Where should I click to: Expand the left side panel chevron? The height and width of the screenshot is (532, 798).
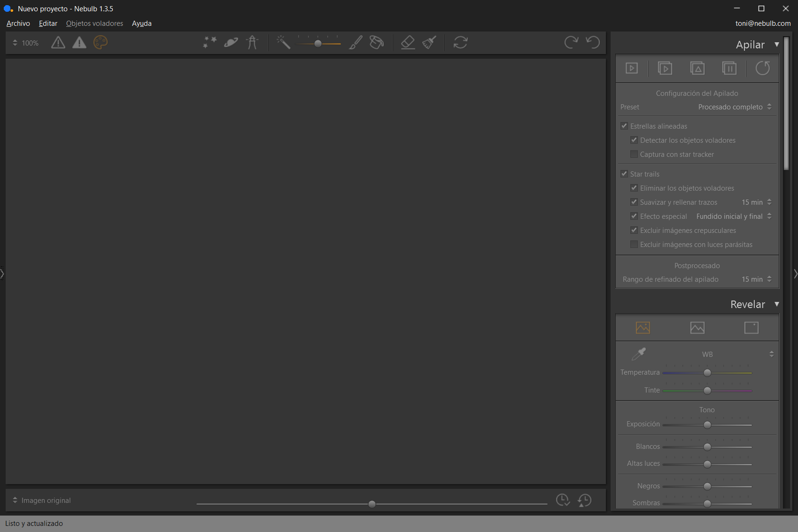coord(2,273)
